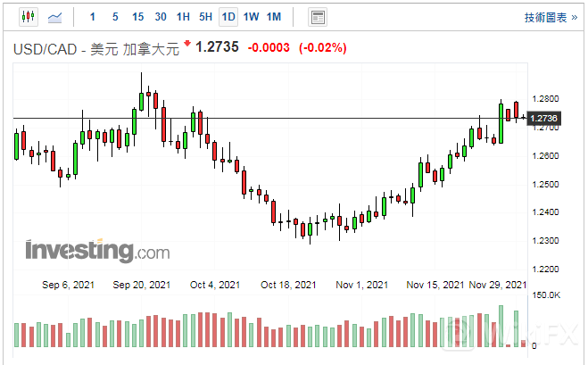Select the 1 minute timeframe

(x=93, y=17)
